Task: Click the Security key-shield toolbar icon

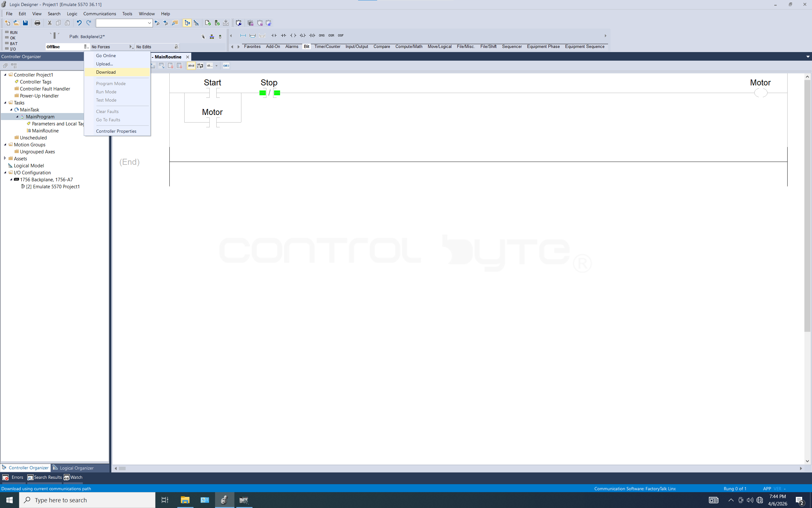Action: [239, 23]
